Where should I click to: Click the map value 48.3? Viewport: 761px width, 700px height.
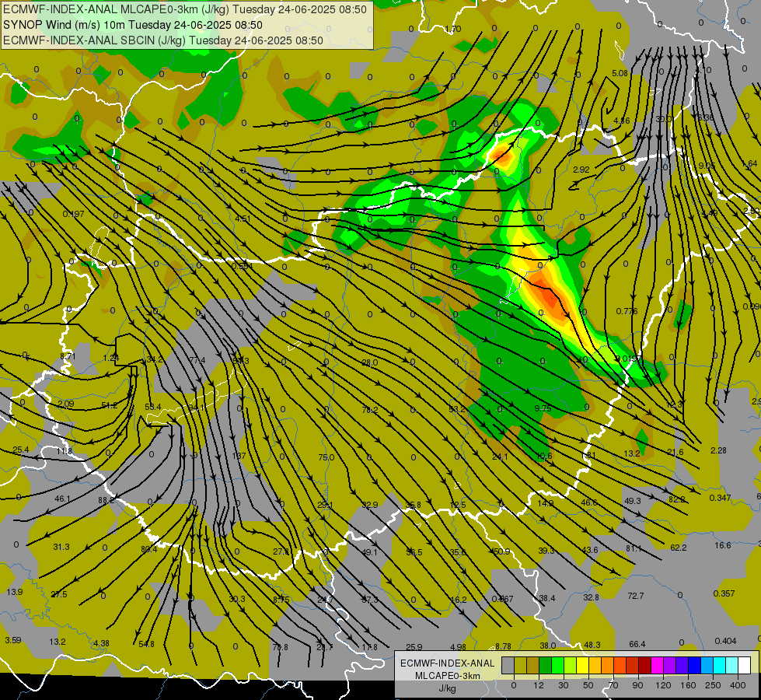tap(592, 645)
